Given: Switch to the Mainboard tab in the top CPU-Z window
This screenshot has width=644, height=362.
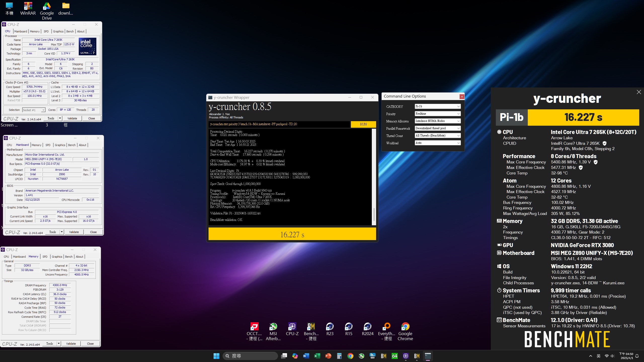Looking at the screenshot, I should click(x=21, y=31).
